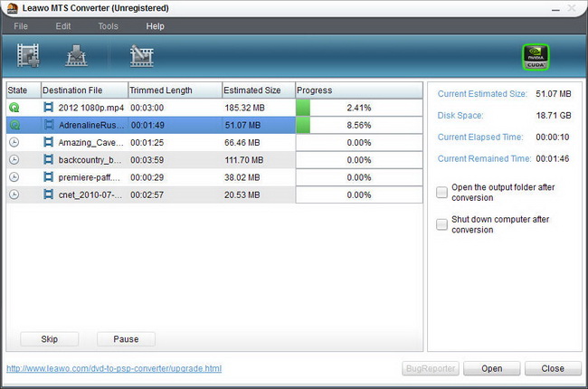Image resolution: width=588 pixels, height=389 pixels.
Task: Click film icon beside backcountry_b file
Action: click(48, 159)
